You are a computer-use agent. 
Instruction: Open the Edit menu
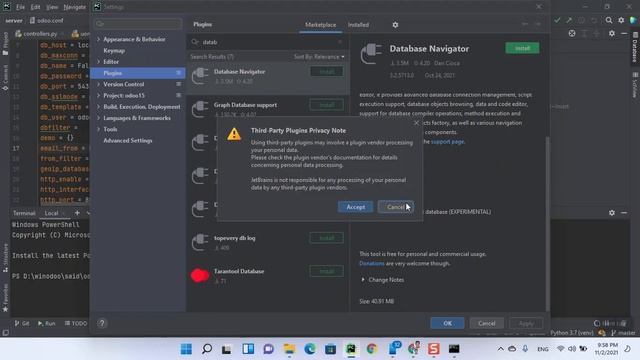(x=36, y=7)
